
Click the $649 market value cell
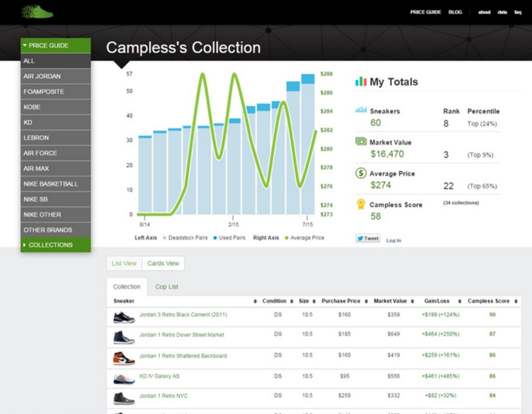click(393, 334)
